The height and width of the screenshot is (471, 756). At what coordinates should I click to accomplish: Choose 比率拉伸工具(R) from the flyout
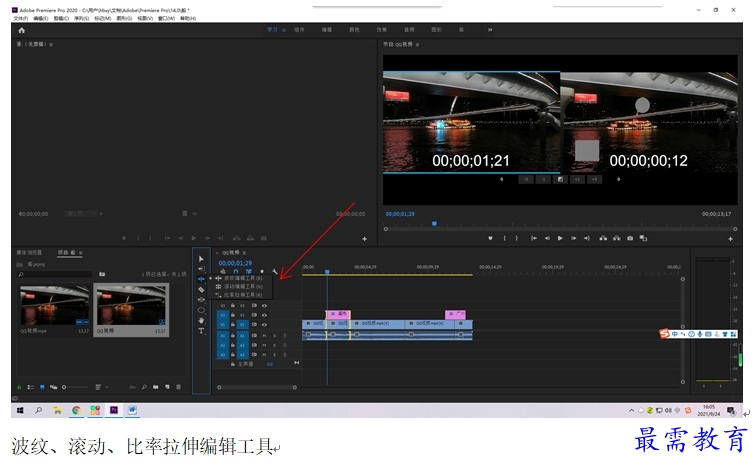(x=239, y=295)
